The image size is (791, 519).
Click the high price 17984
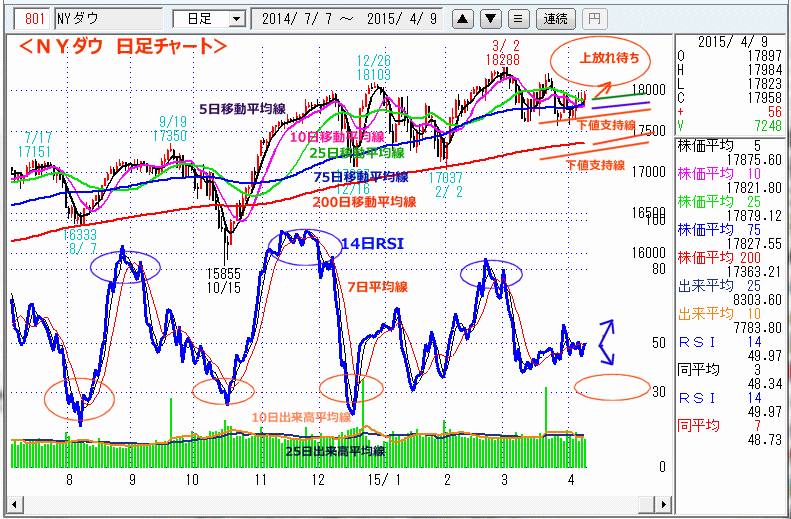point(763,70)
